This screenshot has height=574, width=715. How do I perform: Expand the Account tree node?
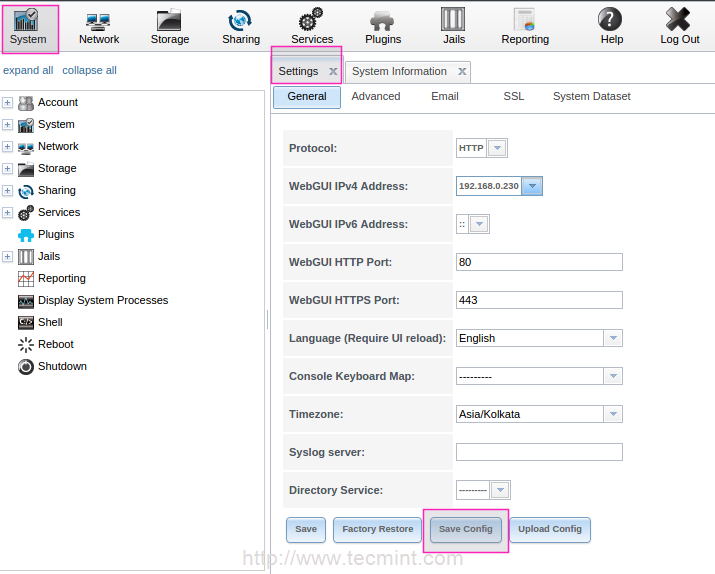click(x=7, y=103)
